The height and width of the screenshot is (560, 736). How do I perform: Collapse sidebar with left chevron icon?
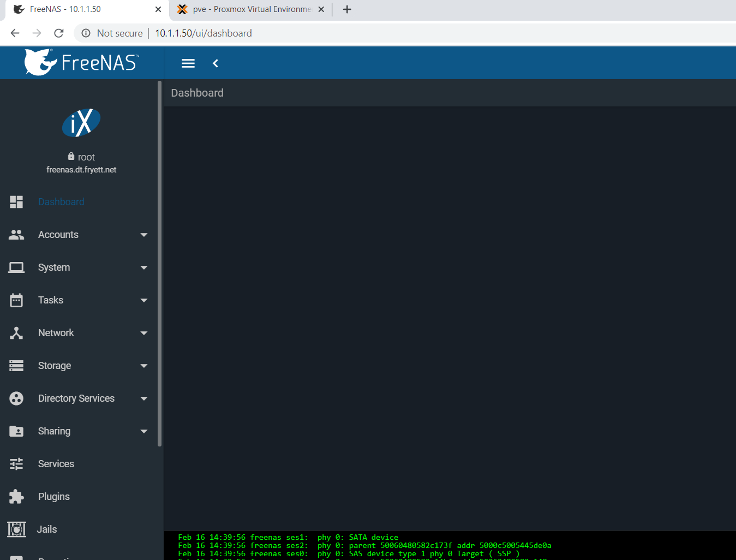[x=216, y=63]
